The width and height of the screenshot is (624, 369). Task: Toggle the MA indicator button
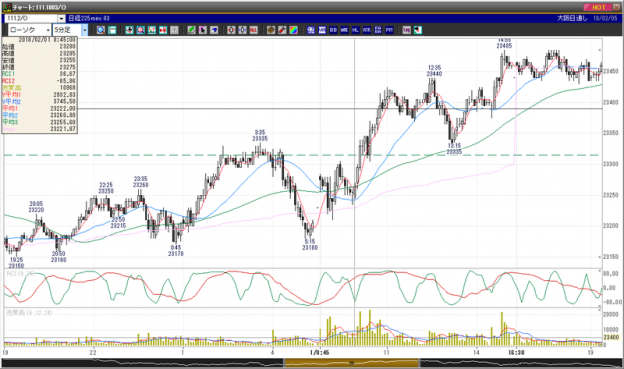(x=322, y=30)
